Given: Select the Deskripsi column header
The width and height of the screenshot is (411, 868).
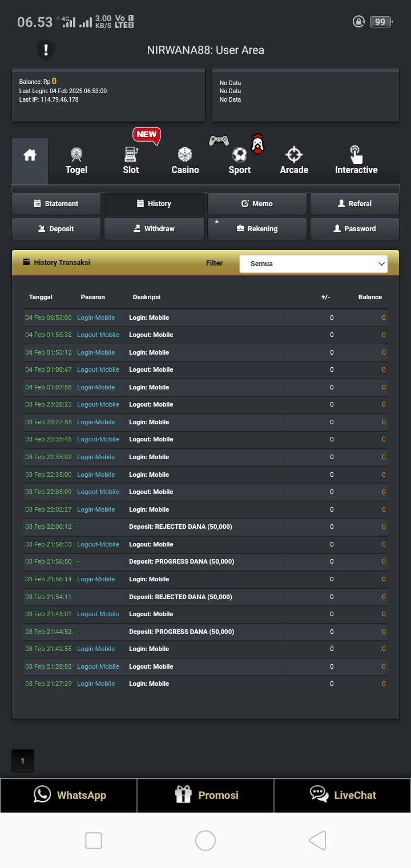Looking at the screenshot, I should 147,297.
